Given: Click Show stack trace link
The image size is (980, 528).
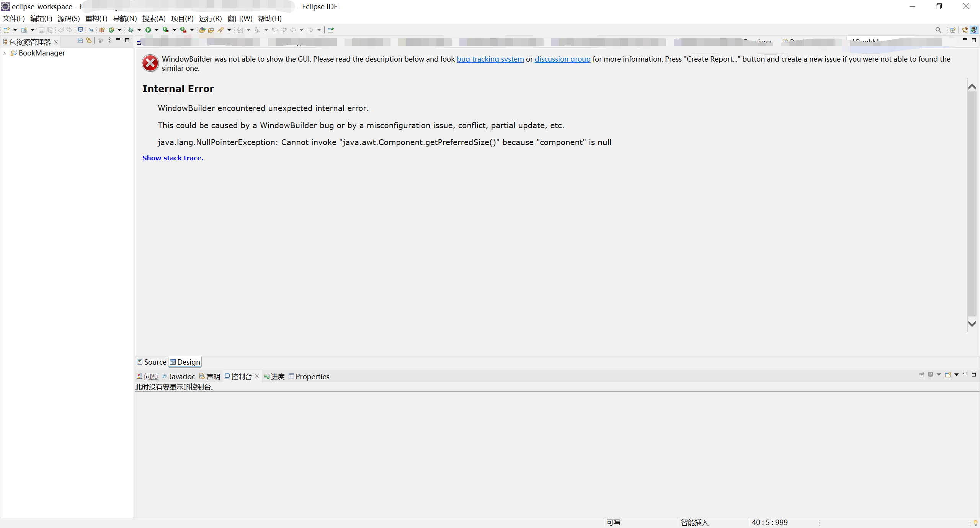Looking at the screenshot, I should tap(173, 158).
